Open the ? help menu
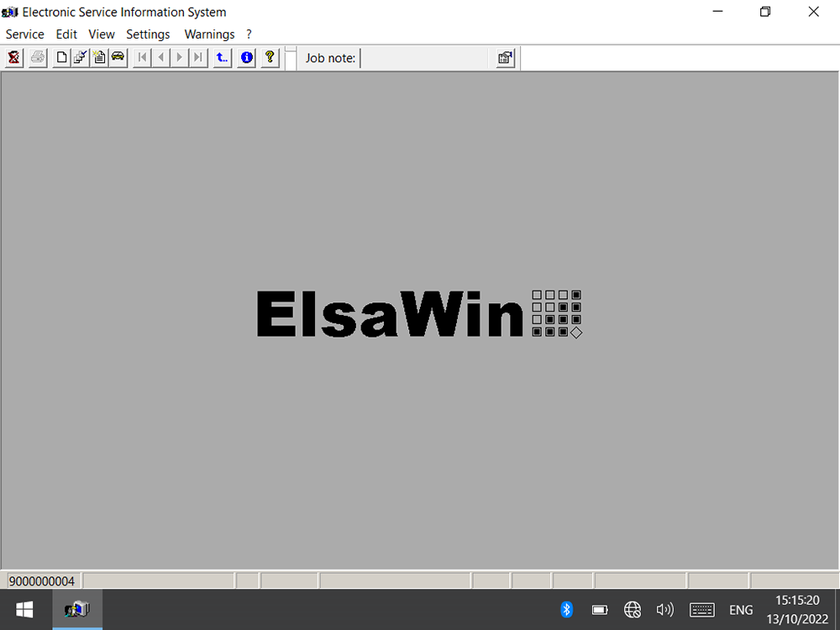 click(x=249, y=34)
